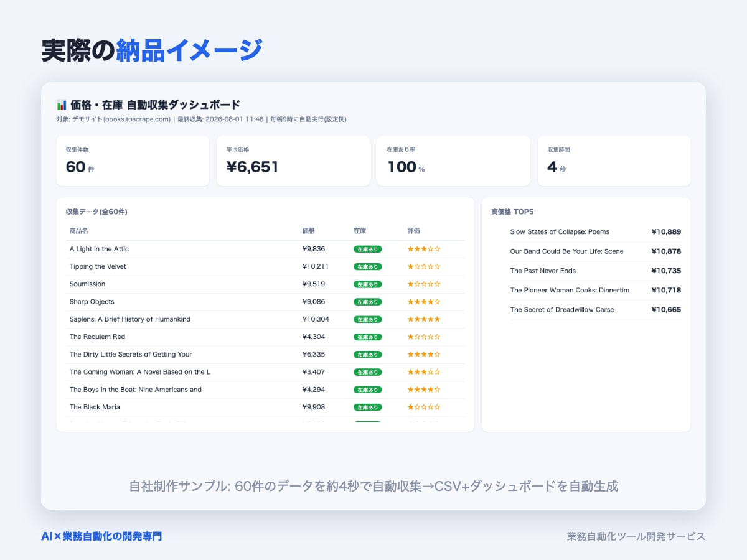
Task: Click star rating for The Coming Woman row
Action: [x=424, y=372]
